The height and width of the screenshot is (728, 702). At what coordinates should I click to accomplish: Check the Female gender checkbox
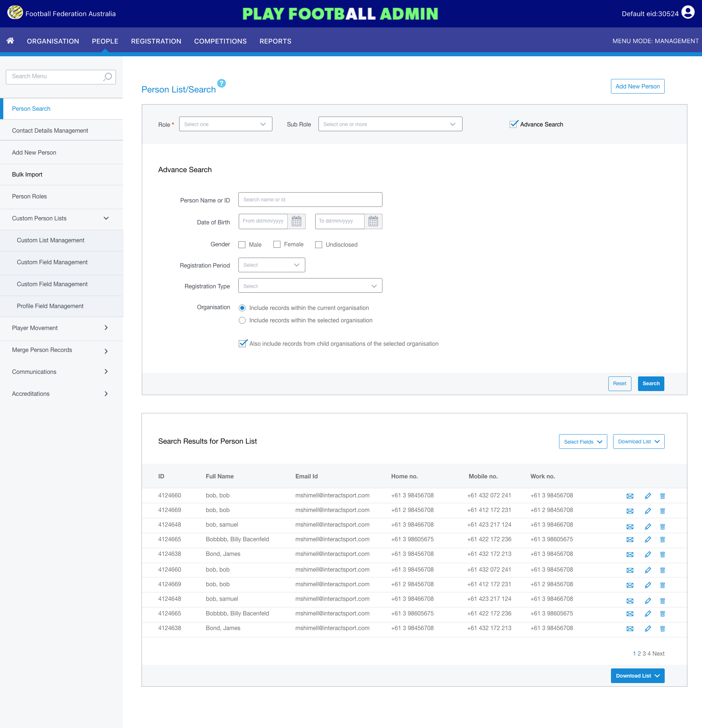pyautogui.click(x=277, y=244)
